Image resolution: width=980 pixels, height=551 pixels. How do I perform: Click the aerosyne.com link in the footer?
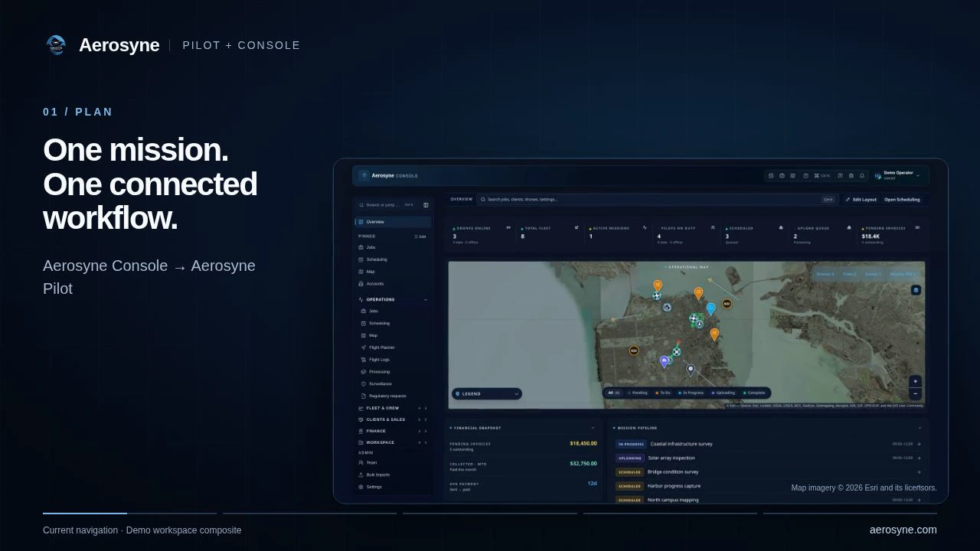(x=903, y=530)
